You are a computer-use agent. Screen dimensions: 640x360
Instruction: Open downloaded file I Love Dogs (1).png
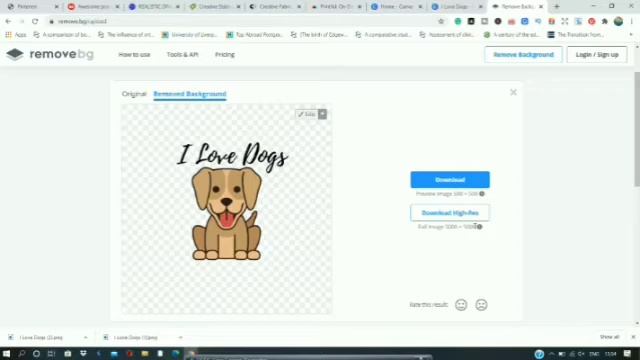point(136,338)
